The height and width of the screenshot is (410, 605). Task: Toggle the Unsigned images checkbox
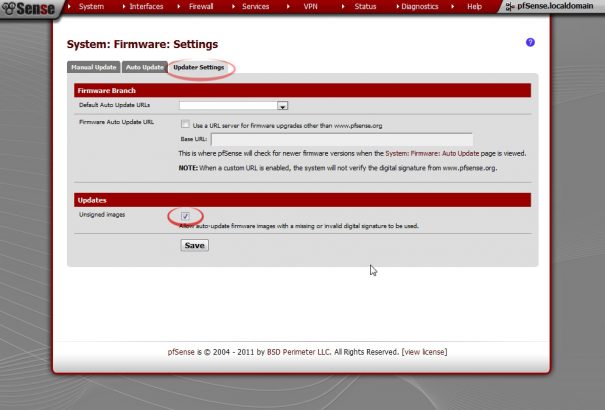pos(185,216)
